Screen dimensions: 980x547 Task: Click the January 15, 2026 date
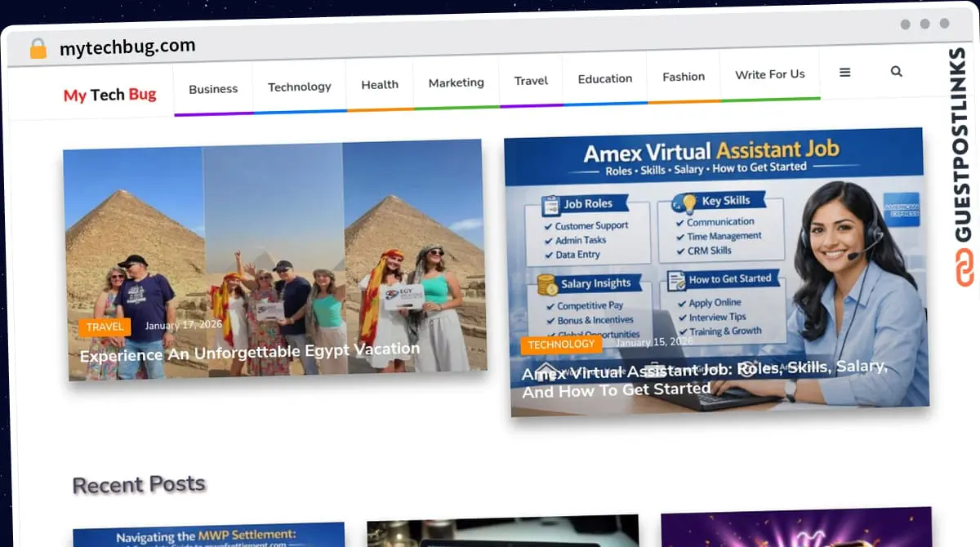[x=653, y=342]
